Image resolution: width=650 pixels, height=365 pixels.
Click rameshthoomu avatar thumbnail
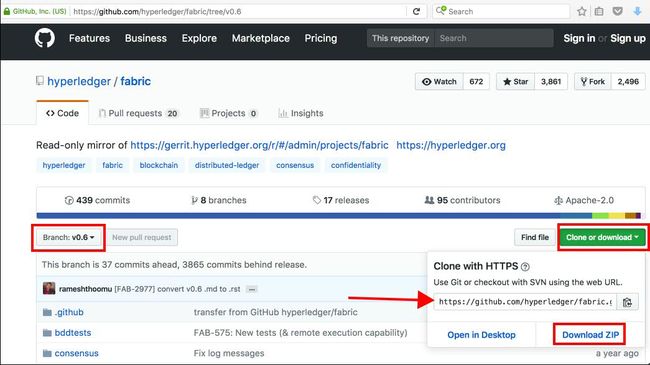(x=49, y=288)
